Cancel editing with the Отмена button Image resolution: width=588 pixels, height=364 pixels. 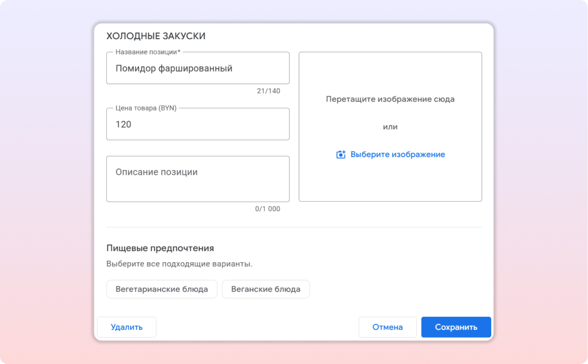point(387,327)
